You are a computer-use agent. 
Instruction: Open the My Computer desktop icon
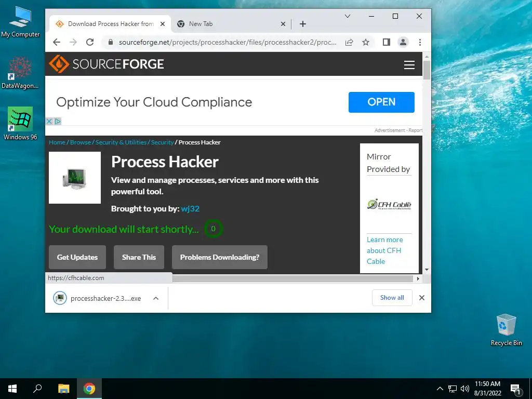point(20,22)
